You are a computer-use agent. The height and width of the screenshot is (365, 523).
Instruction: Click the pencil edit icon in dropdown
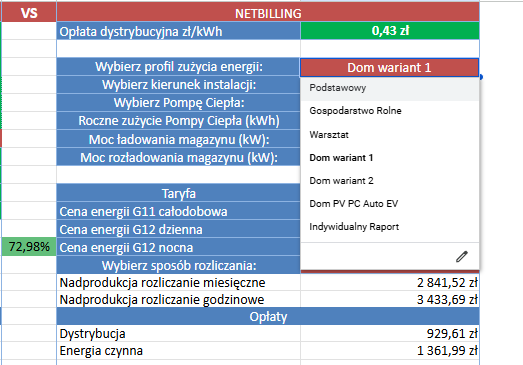click(x=462, y=257)
